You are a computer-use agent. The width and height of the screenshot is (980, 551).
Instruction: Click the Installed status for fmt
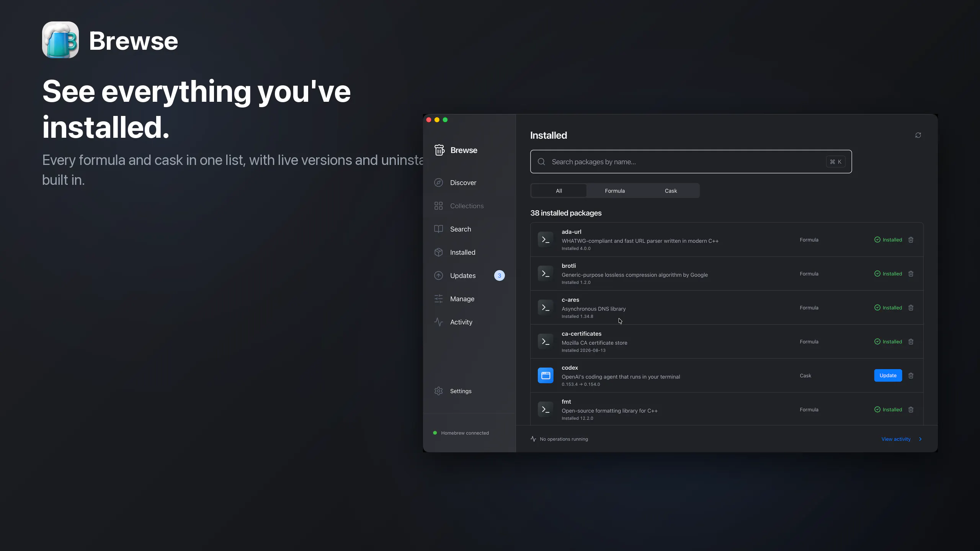888,409
